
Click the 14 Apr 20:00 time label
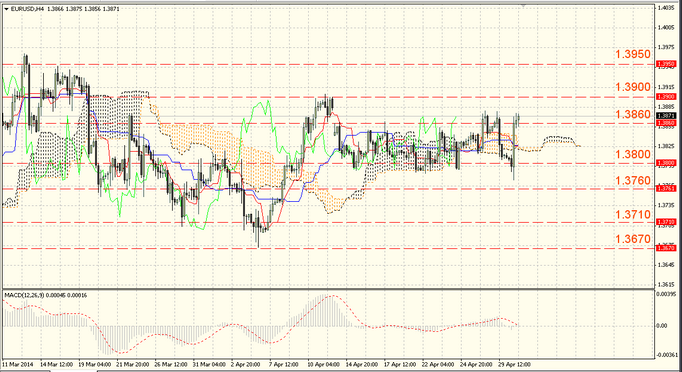tap(362, 364)
